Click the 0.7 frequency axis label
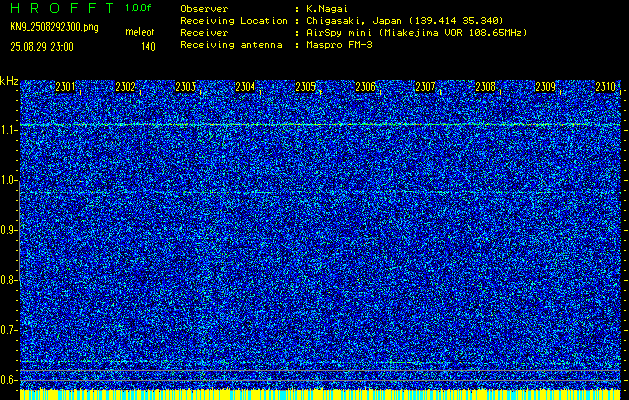Viewport: 629px width, 400px height. 8,330
